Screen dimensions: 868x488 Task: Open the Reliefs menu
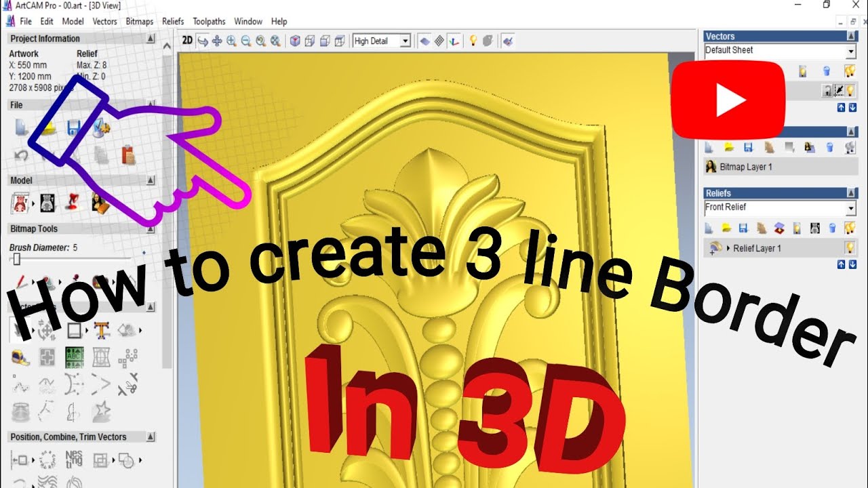coord(173,22)
